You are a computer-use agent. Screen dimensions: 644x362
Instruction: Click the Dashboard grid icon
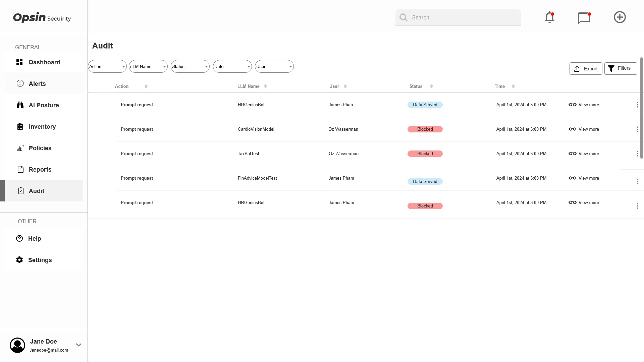(x=19, y=62)
